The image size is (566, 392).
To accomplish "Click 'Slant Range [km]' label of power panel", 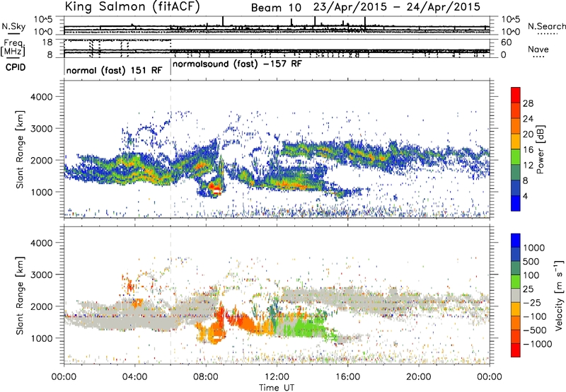I will coord(20,149).
